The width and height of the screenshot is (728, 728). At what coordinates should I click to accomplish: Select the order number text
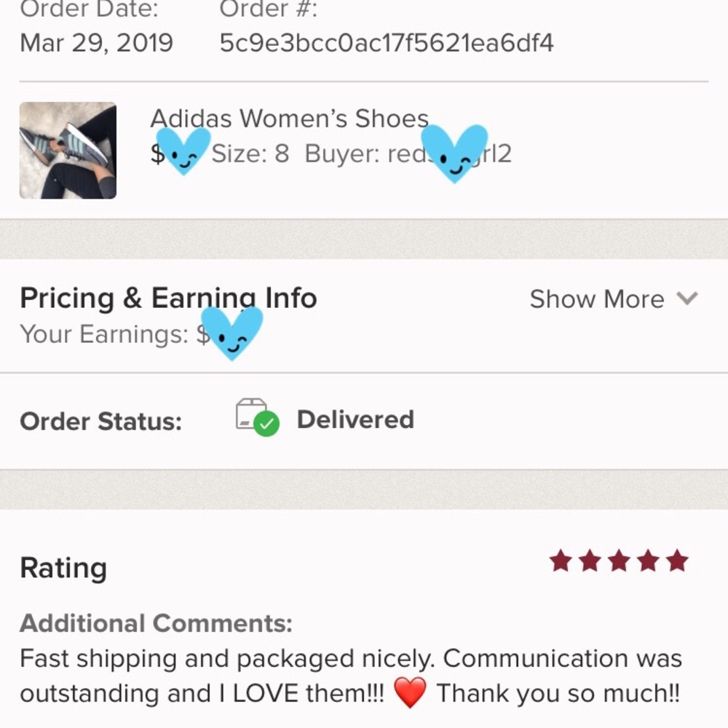(387, 43)
